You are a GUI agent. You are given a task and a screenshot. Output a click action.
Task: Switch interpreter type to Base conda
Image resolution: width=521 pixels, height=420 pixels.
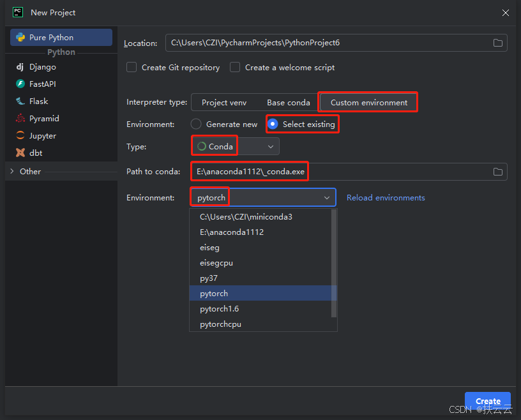click(289, 103)
